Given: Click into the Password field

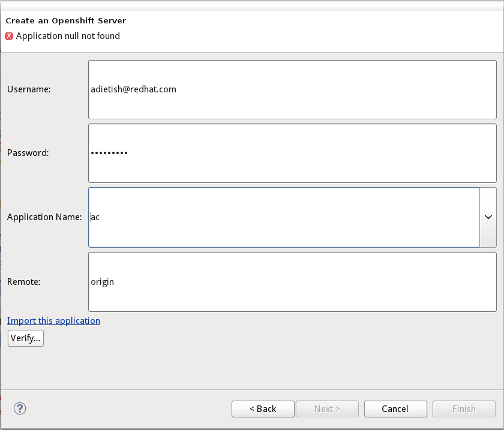Looking at the screenshot, I should coord(292,153).
